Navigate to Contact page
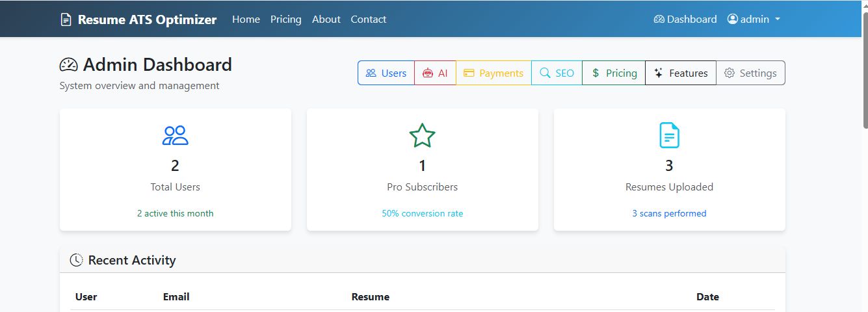This screenshot has width=868, height=312. pos(369,19)
